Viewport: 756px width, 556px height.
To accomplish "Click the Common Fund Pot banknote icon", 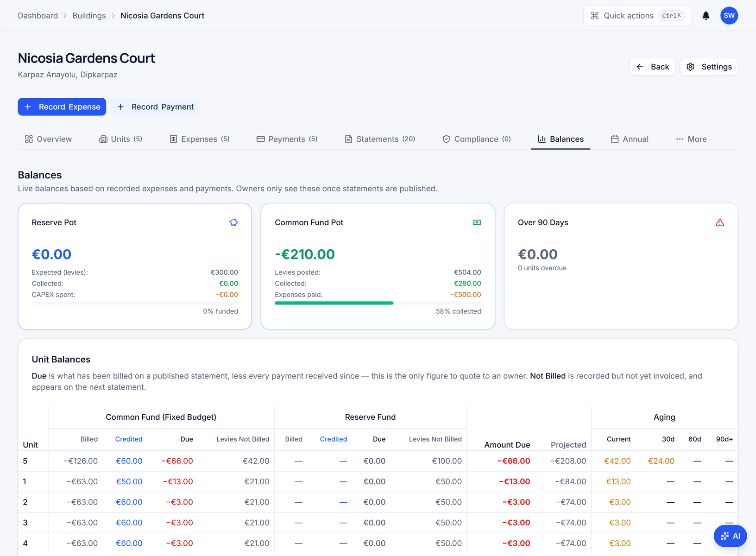I will point(477,222).
